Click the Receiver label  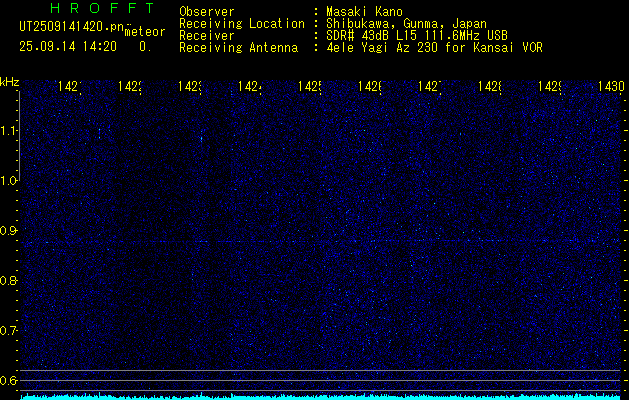[207, 36]
